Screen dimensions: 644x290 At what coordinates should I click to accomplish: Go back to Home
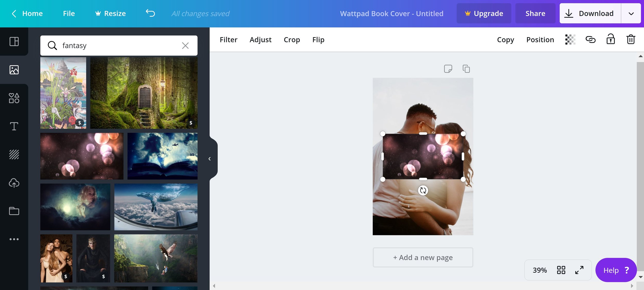point(27,13)
